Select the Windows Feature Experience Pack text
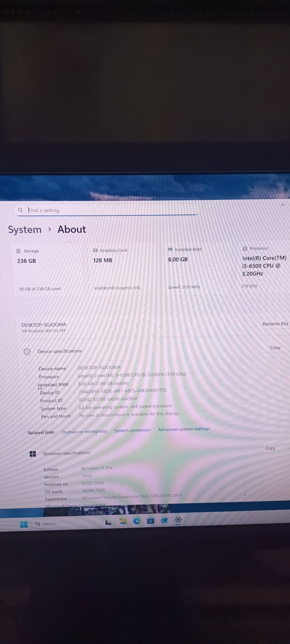This screenshot has height=644, width=290. pyautogui.click(x=132, y=497)
